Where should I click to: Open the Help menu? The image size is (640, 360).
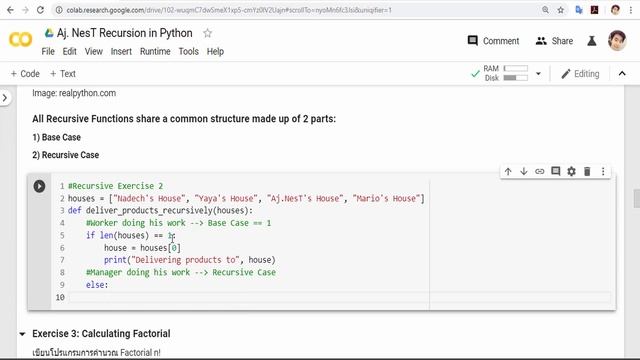[215, 51]
